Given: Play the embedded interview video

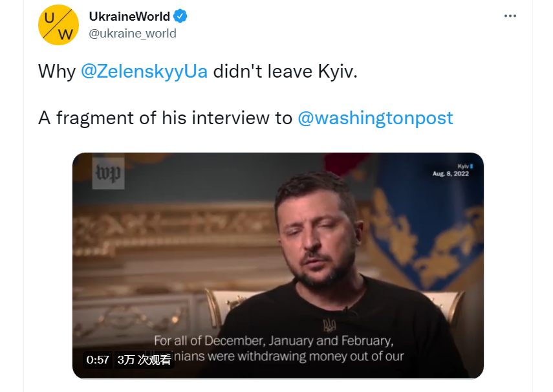Looking at the screenshot, I should pos(278,265).
